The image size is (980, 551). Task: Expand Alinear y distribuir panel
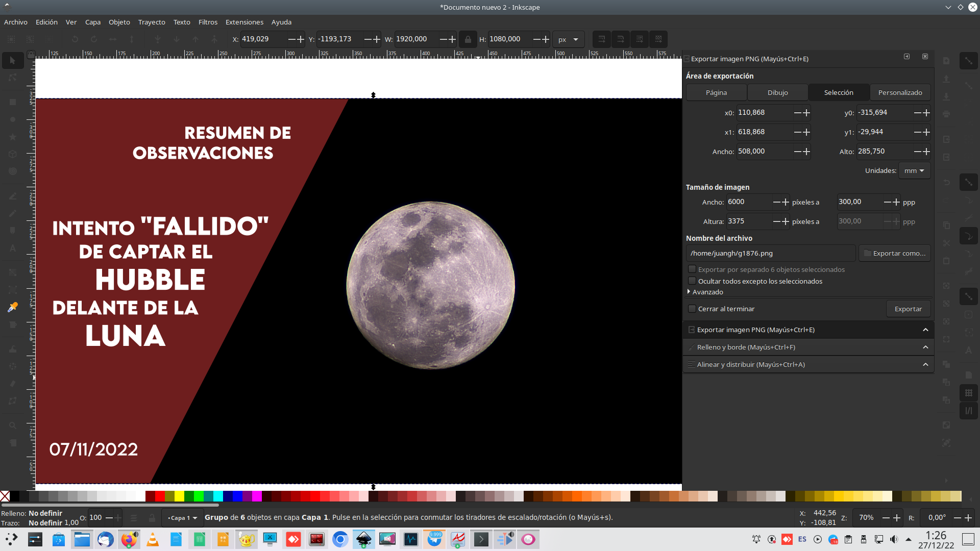[x=808, y=364]
